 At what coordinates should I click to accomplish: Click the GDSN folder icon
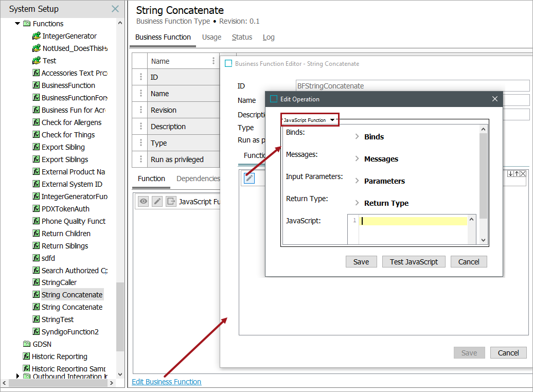pyautogui.click(x=27, y=344)
